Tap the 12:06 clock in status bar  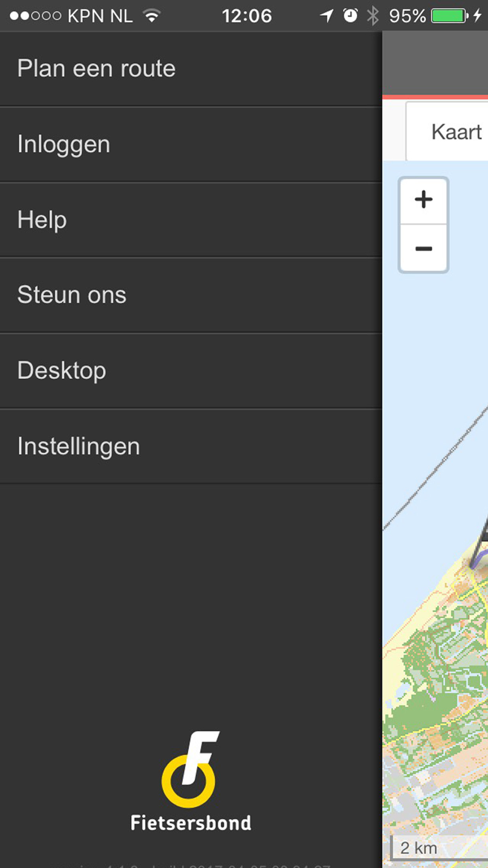247,16
